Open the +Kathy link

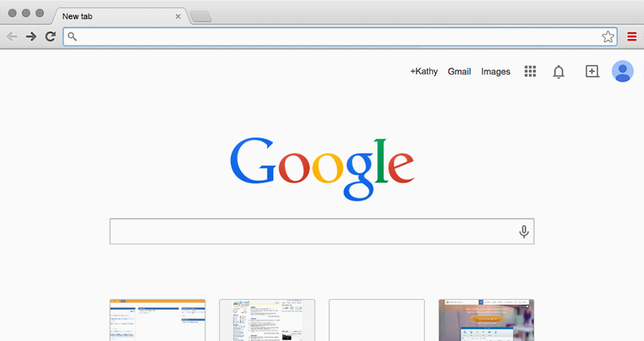click(424, 72)
